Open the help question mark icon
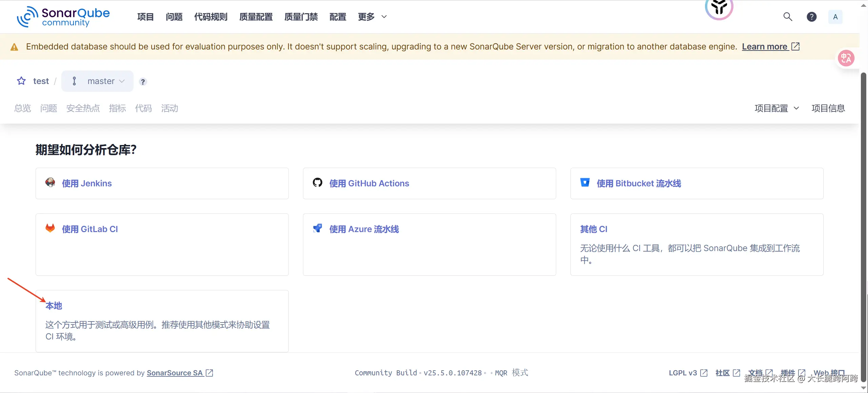The image size is (868, 393). [811, 17]
